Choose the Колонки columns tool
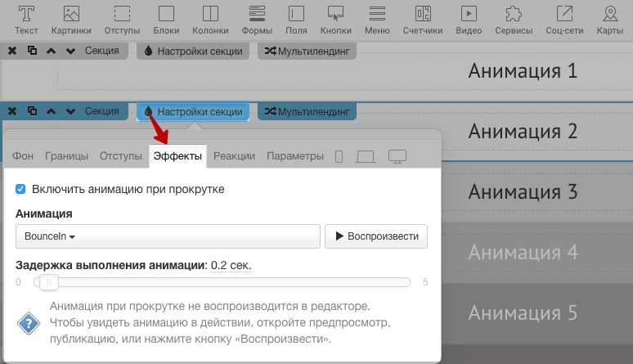633x364 pixels. 210,20
